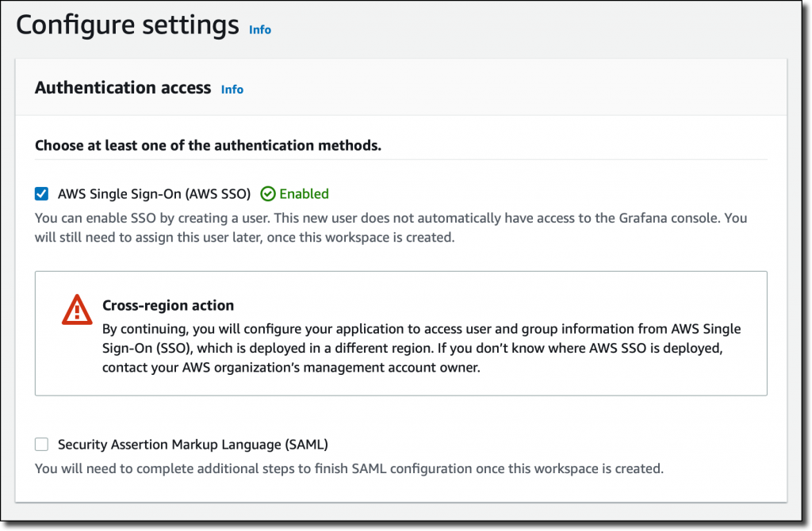
Task: Click the 'Choose at least one' instruction text
Action: 208,146
